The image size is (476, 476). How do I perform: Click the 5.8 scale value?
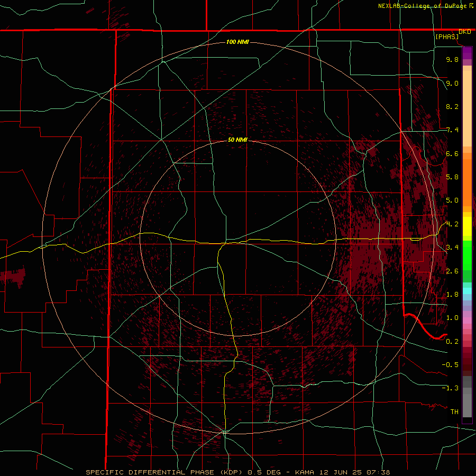point(452,177)
